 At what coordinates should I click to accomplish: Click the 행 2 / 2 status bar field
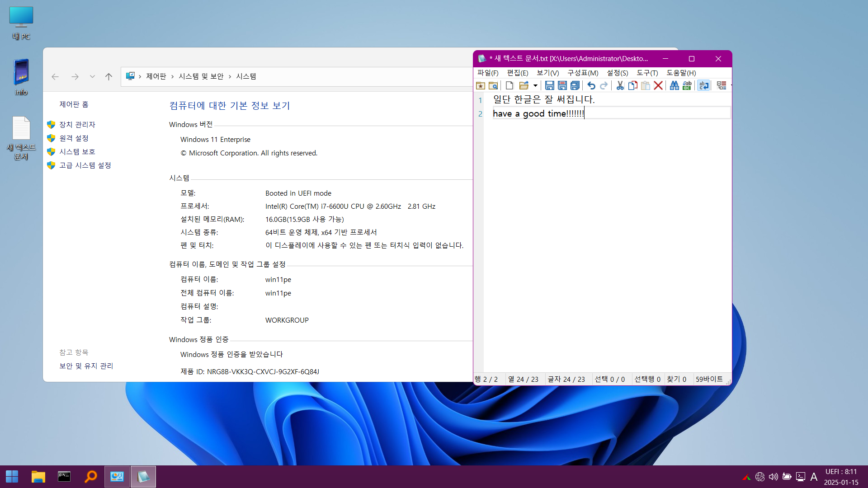pyautogui.click(x=487, y=379)
